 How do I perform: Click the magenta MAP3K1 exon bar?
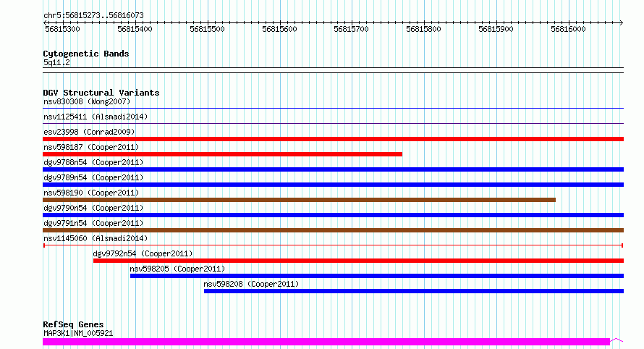click(x=326, y=342)
